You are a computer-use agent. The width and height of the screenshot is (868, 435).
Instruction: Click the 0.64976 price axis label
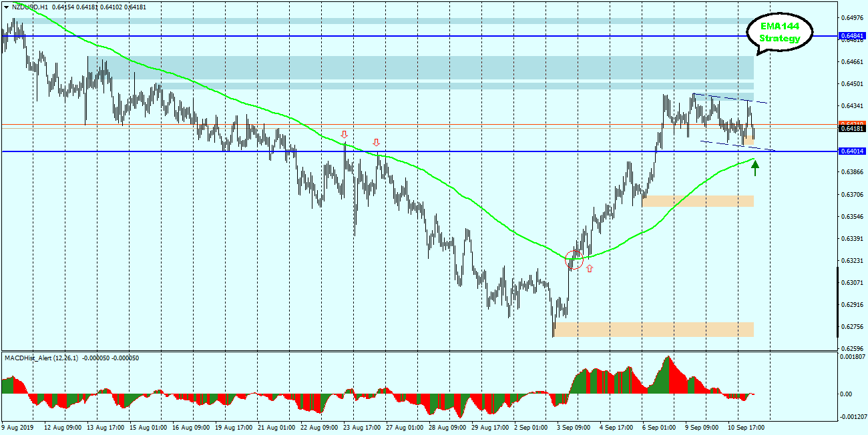[852, 17]
